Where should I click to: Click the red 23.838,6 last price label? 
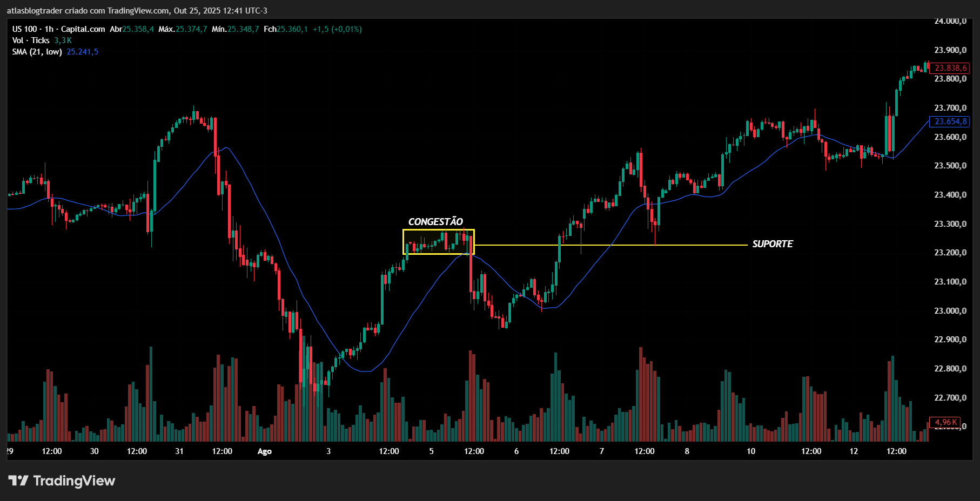coord(950,68)
